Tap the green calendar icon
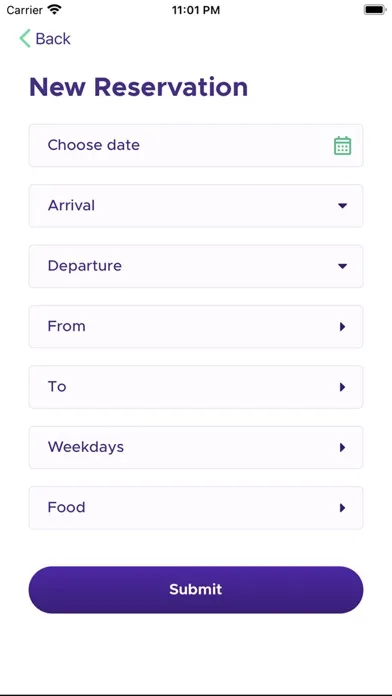 click(x=342, y=146)
